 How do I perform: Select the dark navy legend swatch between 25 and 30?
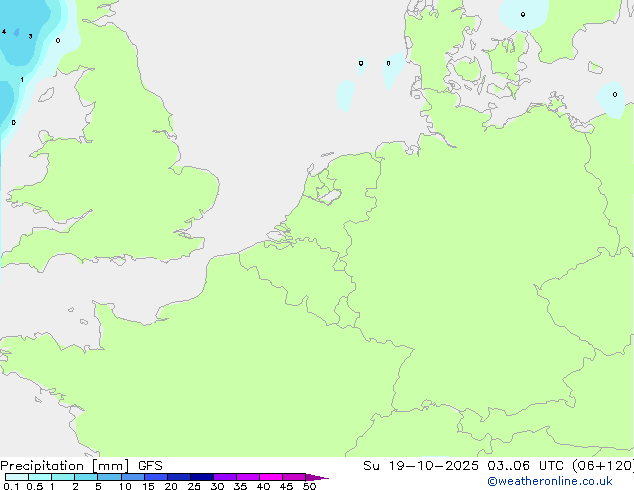[202, 477]
